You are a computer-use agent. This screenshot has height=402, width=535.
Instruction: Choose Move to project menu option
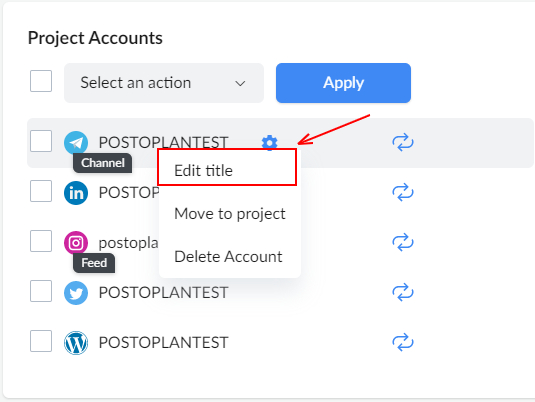pos(230,214)
